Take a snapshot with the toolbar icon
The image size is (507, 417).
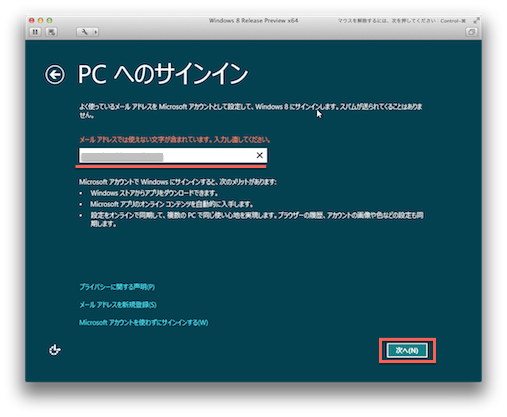pyautogui.click(x=51, y=32)
